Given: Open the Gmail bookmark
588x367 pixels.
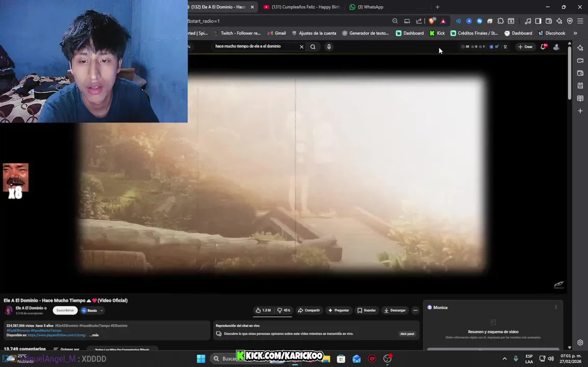Looking at the screenshot, I should coord(277,33).
